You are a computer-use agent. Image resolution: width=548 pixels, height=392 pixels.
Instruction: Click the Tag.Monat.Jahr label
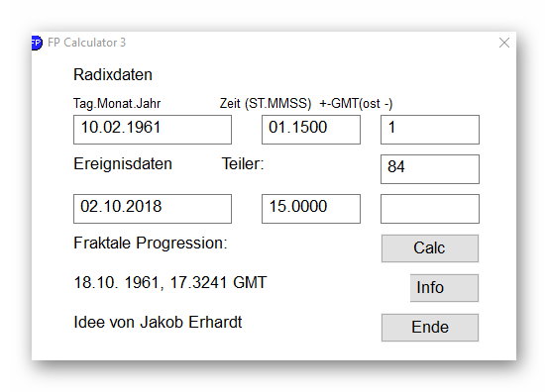tap(117, 104)
